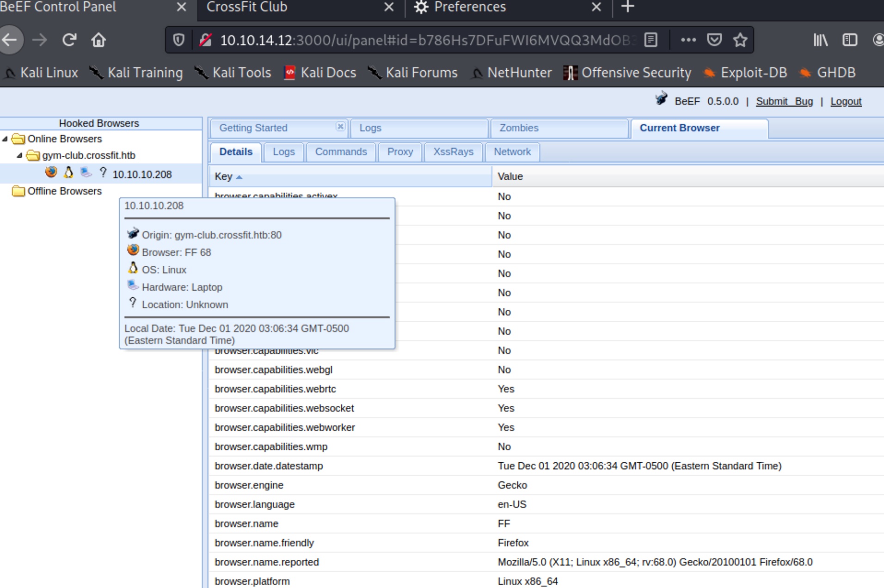Screen dimensions: 884x588
Task: Click the browser Back arrow
Action: pos(10,40)
